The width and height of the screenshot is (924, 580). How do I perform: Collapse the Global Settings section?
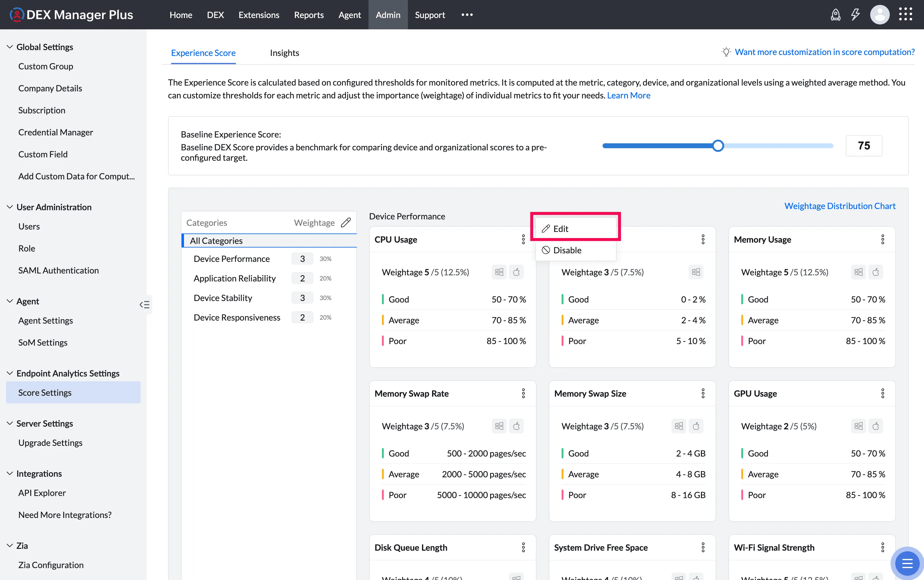(10, 47)
